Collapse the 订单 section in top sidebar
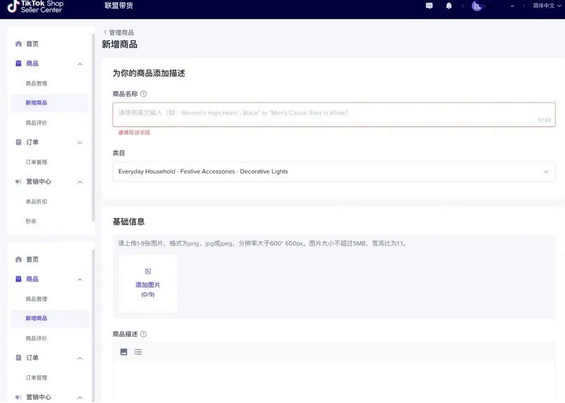565x403 pixels. (x=80, y=142)
